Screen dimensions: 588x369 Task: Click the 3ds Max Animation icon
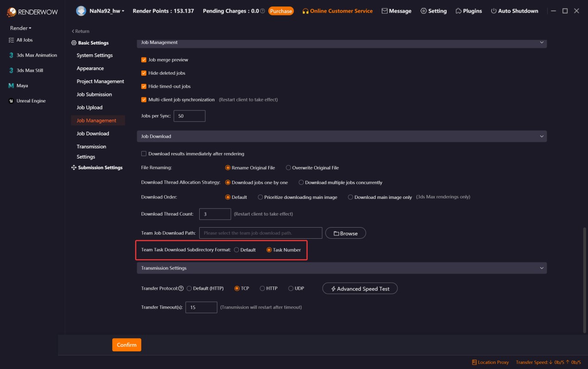(x=12, y=55)
